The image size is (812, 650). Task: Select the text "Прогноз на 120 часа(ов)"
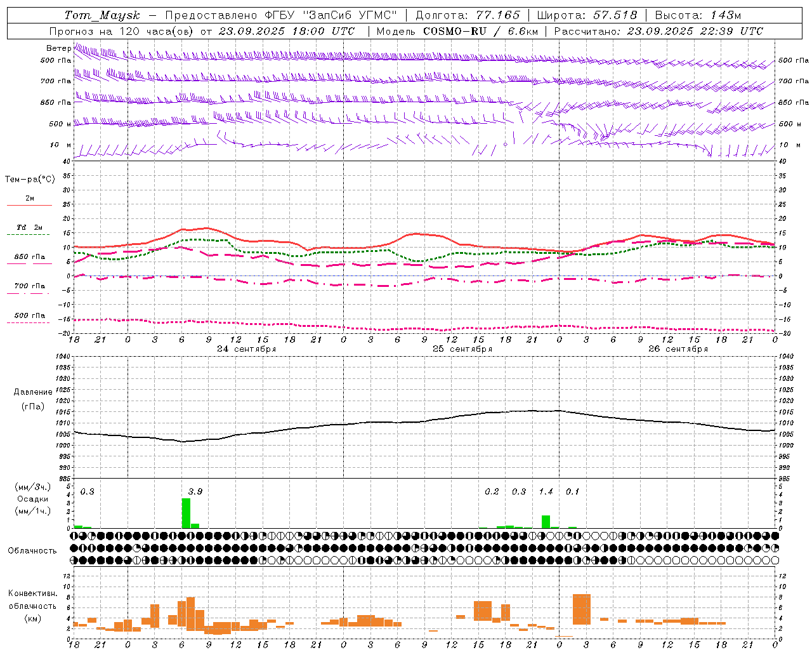click(x=122, y=31)
